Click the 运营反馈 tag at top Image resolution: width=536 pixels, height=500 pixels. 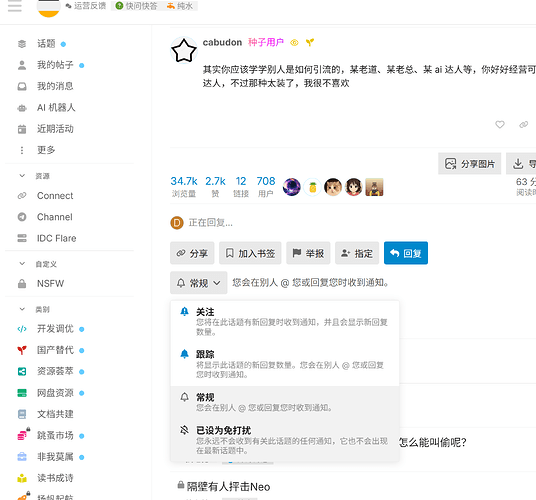tap(86, 6)
